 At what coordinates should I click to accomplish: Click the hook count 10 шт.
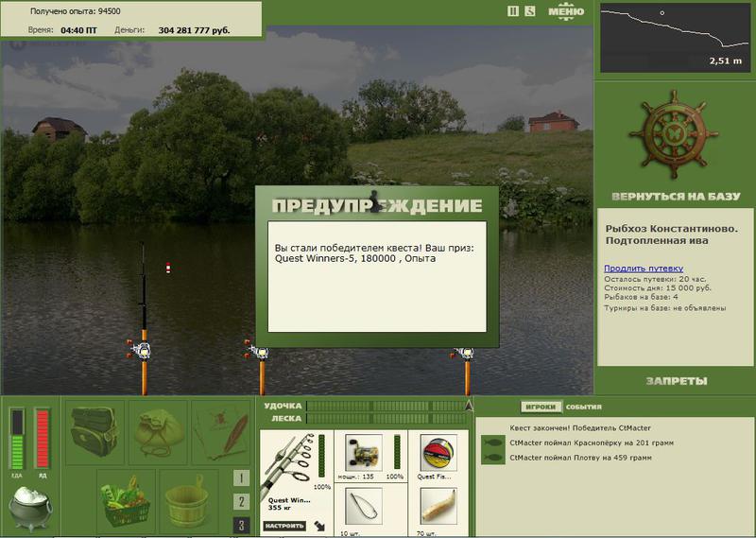click(351, 533)
